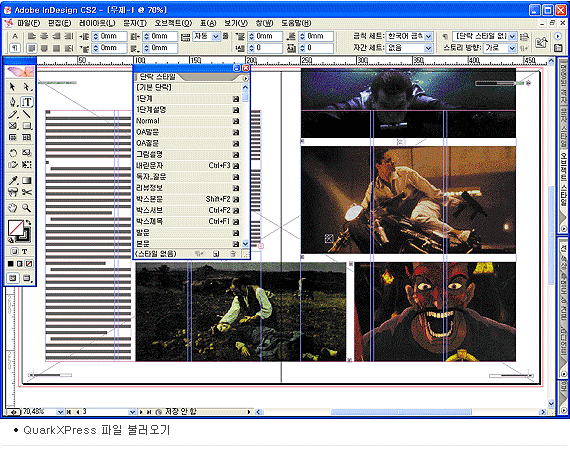Image resolution: width=570 pixels, height=451 pixels.
Task: Toggle align center paragraph button
Action: (x=44, y=36)
